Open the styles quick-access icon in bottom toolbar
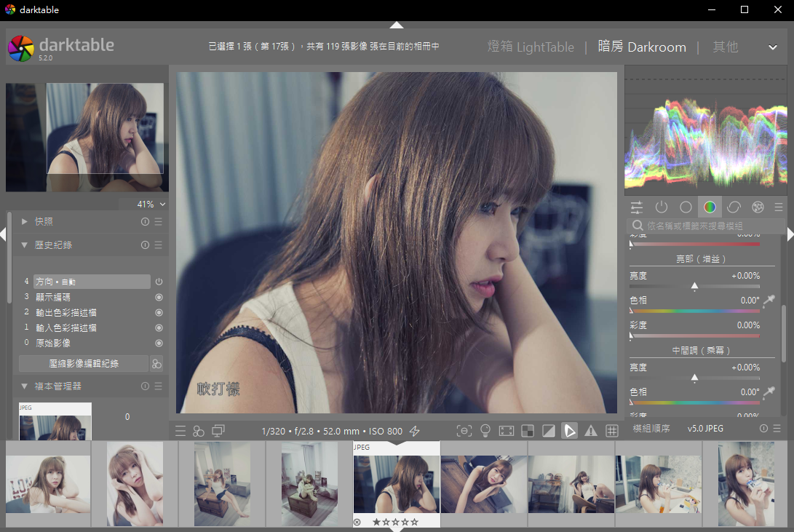 (199, 431)
